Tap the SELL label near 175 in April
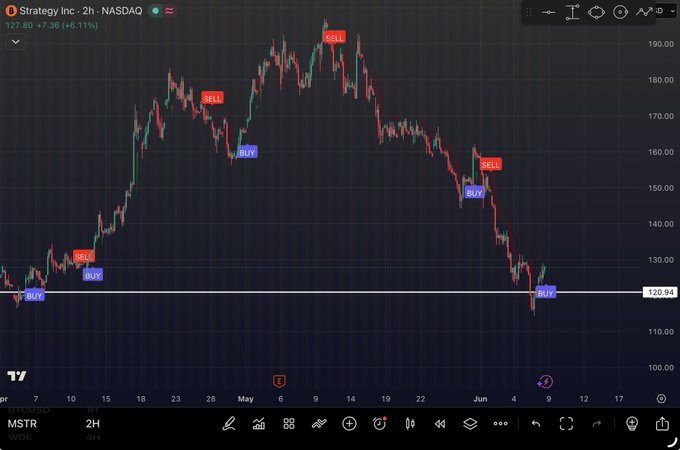 point(212,98)
